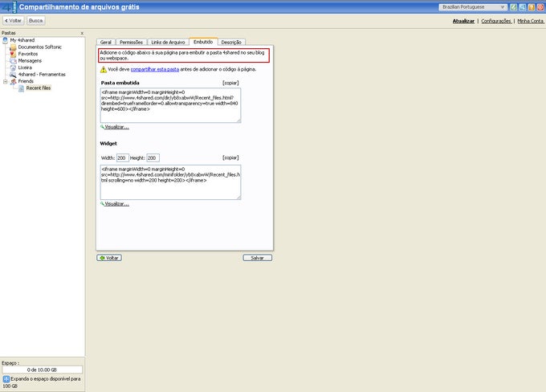Open the Links de Arquivo tab
The image size is (546, 392).
168,42
